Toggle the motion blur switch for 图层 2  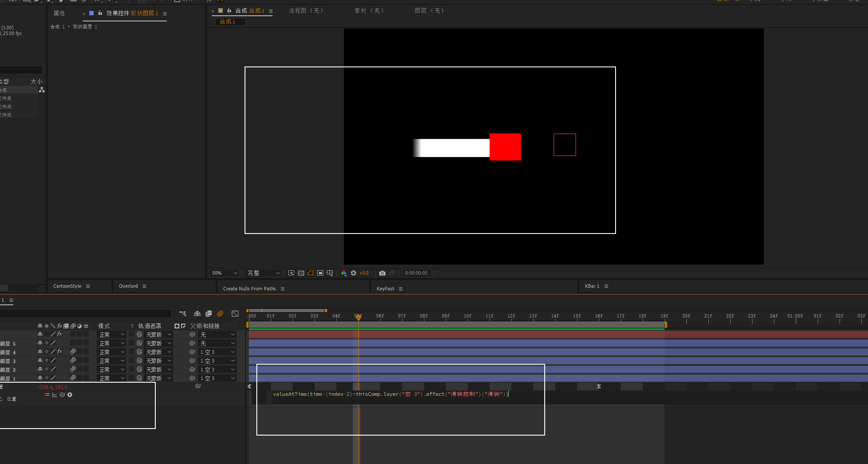tap(73, 369)
